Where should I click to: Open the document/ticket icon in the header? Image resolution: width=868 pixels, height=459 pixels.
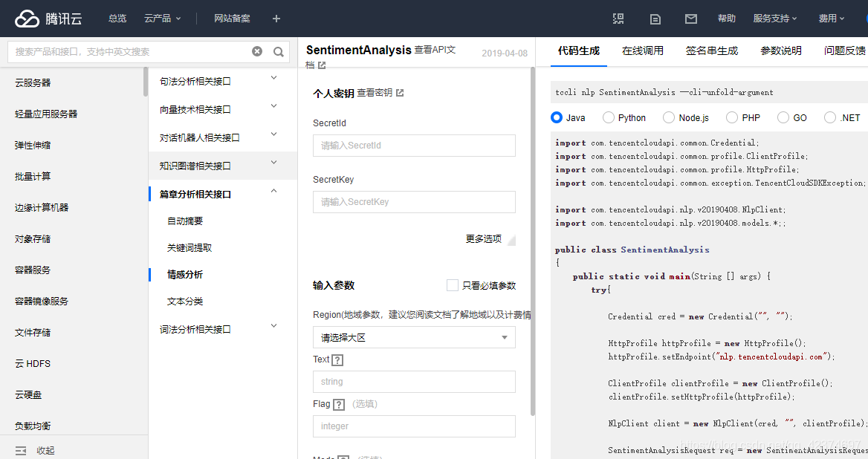[x=655, y=19]
